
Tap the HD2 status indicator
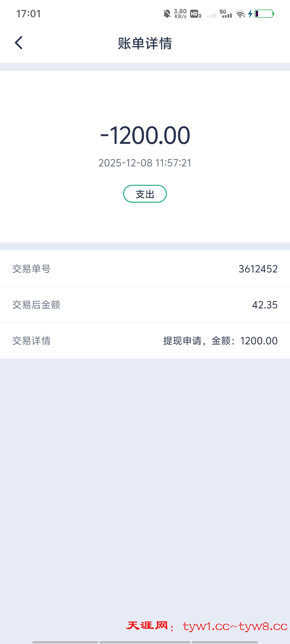coord(196,14)
